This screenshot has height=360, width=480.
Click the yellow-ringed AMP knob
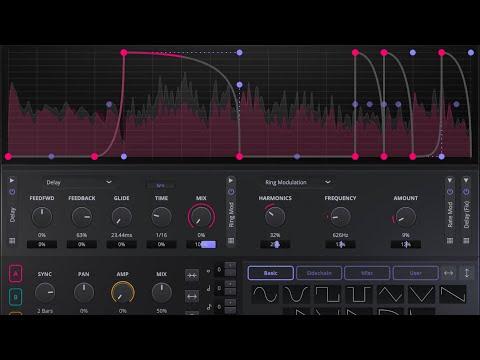point(123,292)
